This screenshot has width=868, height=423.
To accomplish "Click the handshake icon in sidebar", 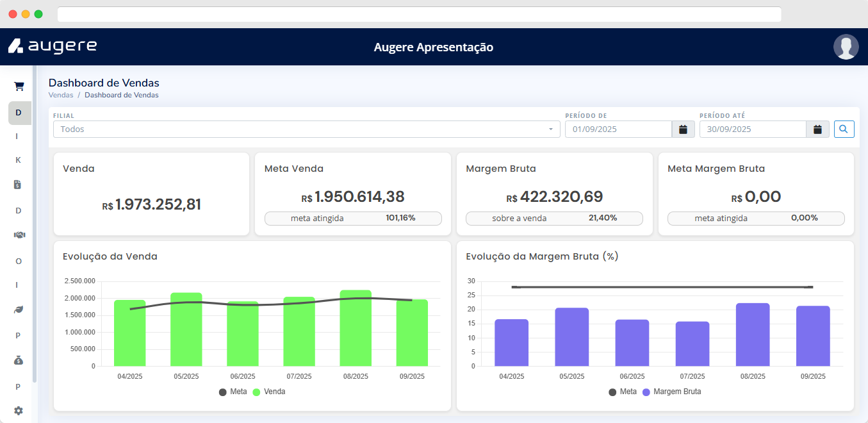I will (x=19, y=235).
